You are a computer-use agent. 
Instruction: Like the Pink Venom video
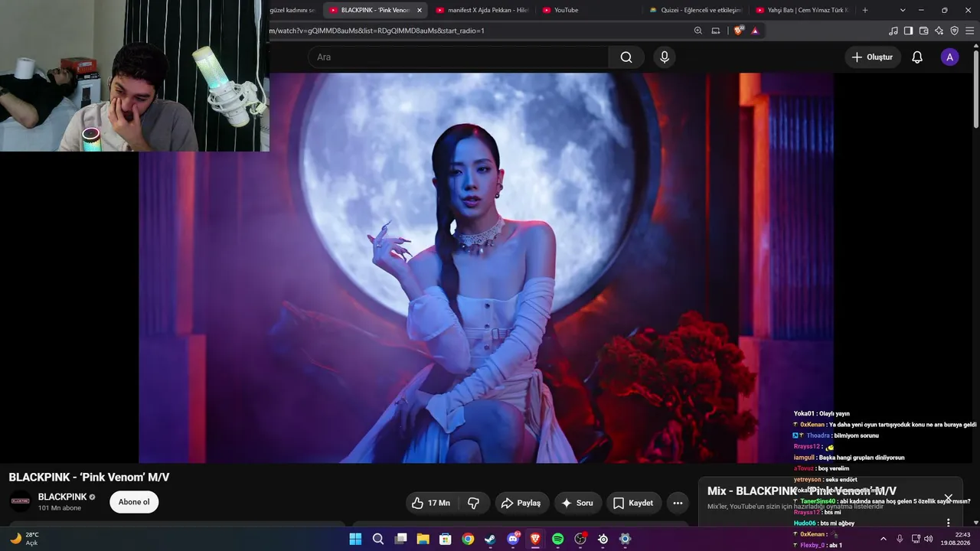pyautogui.click(x=431, y=503)
